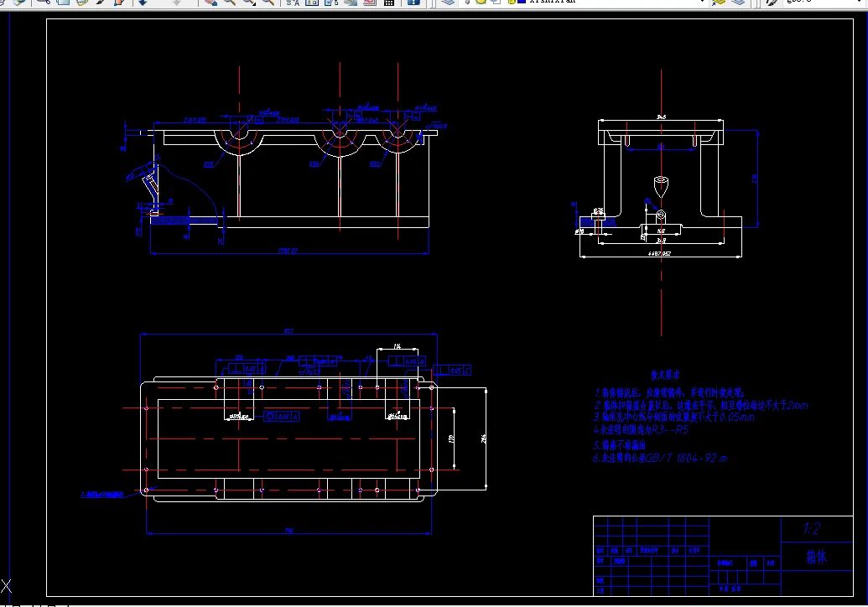The width and height of the screenshot is (868, 607).
Task: Select note 5 箱座不准漏油
Action: tap(620, 445)
